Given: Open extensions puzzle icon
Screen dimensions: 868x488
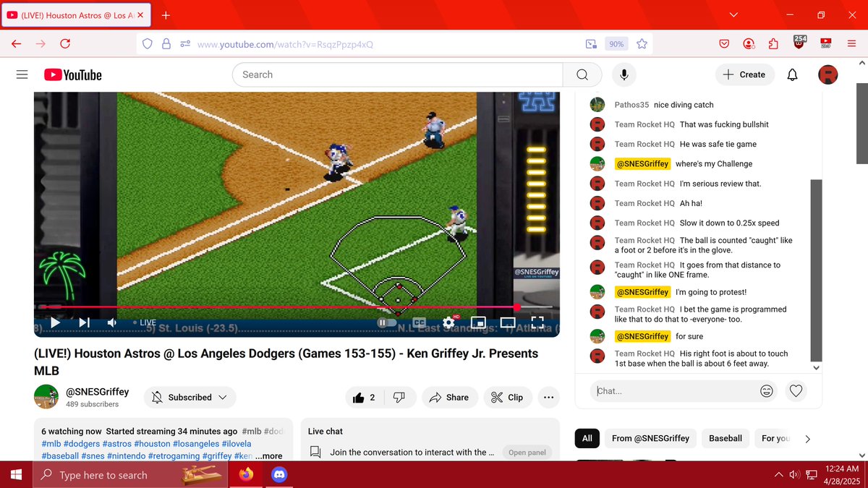Looking at the screenshot, I should tap(773, 44).
